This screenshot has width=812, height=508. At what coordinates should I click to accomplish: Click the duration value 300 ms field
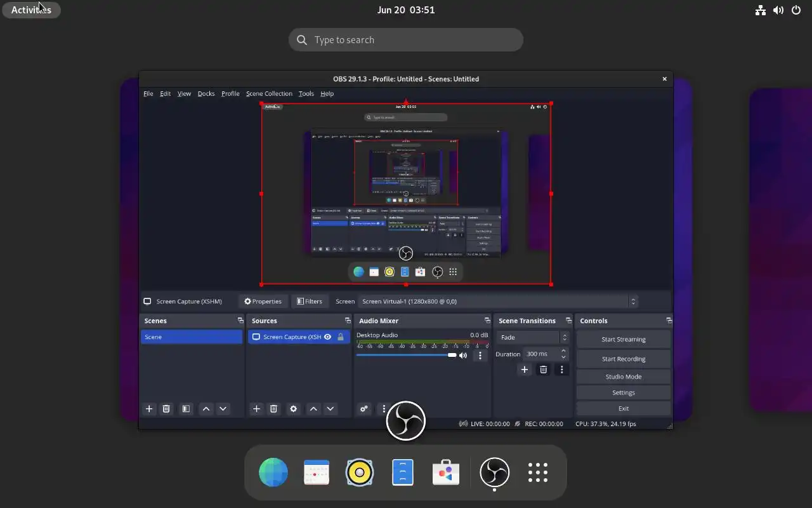point(540,354)
